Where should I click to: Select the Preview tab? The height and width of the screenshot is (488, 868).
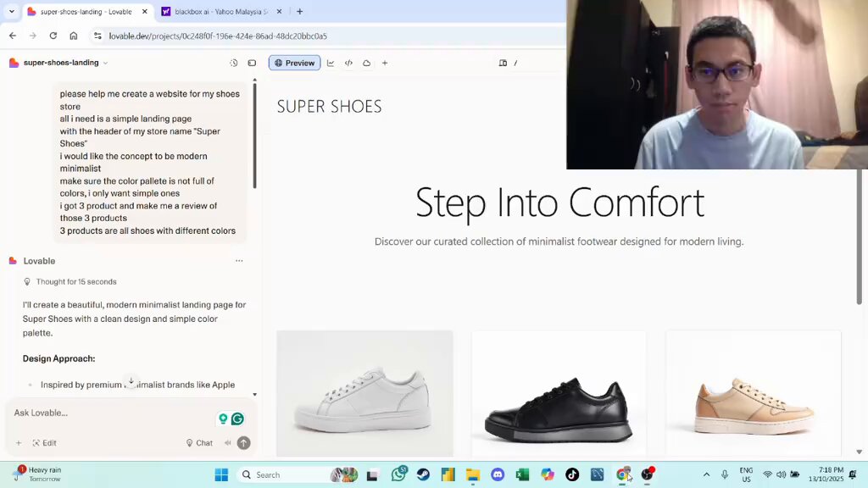(x=294, y=63)
